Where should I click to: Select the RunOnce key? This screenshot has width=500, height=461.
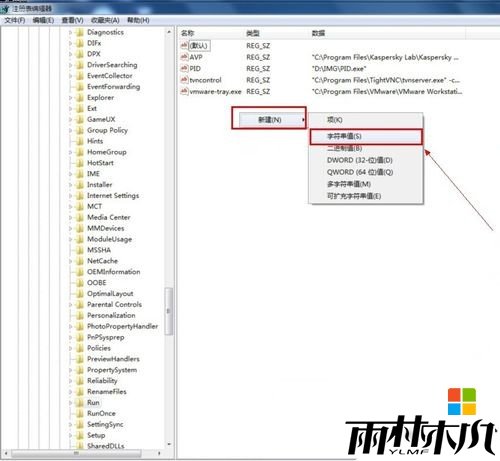(101, 413)
